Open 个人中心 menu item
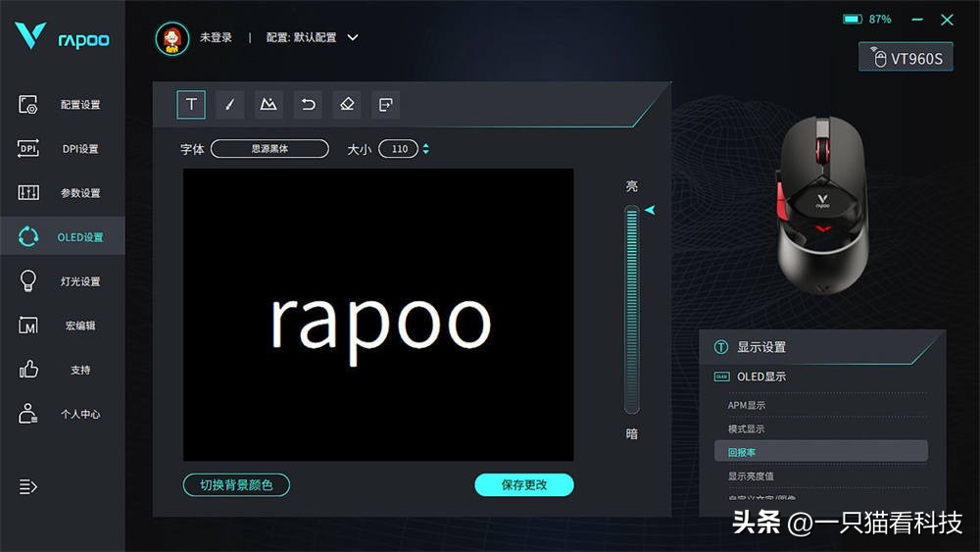This screenshot has width=980, height=552. pyautogui.click(x=80, y=414)
